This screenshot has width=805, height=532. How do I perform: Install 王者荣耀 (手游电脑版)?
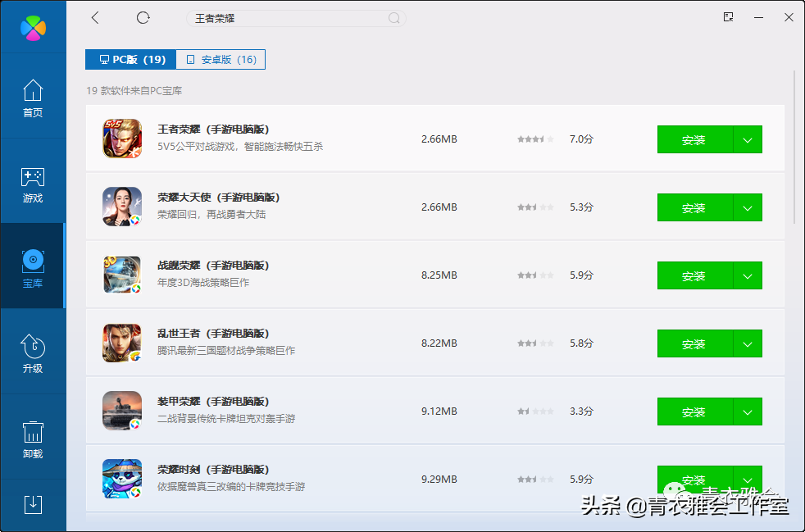pos(694,139)
